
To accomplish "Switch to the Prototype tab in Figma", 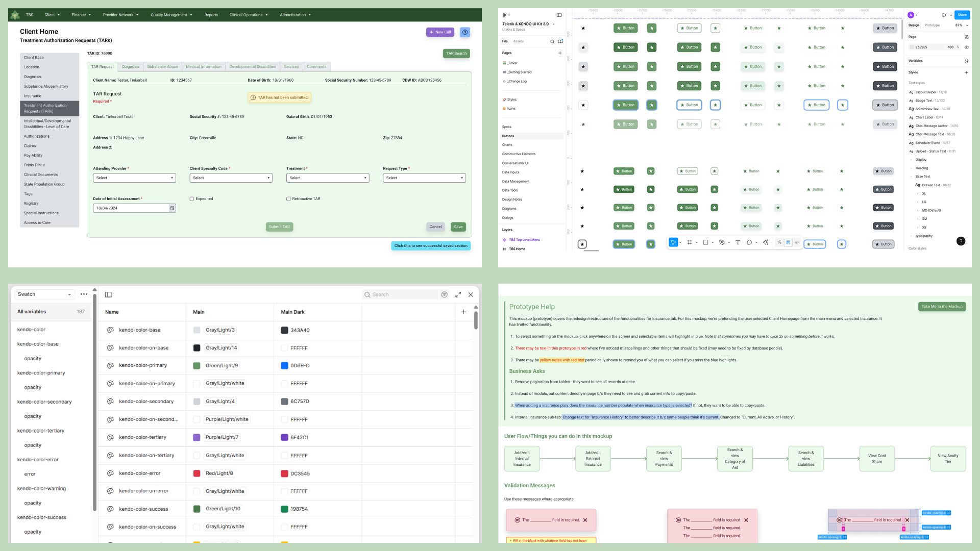I will [x=932, y=25].
